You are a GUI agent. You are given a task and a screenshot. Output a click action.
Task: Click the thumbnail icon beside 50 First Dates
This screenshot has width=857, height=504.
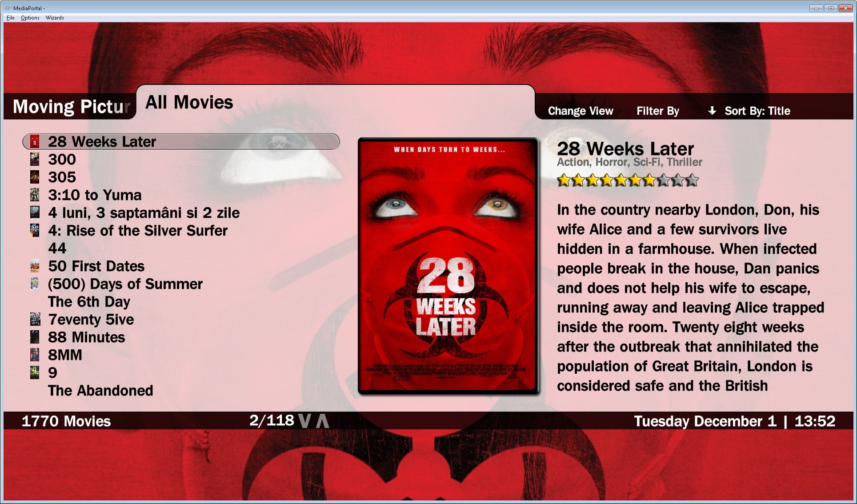[x=34, y=266]
